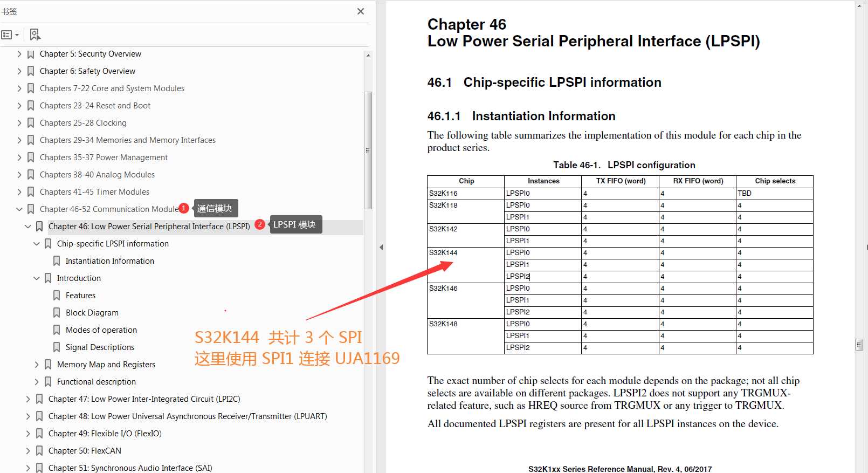The width and height of the screenshot is (868, 473).
Task: Click the TBD chip selects cell
Action: click(x=774, y=194)
